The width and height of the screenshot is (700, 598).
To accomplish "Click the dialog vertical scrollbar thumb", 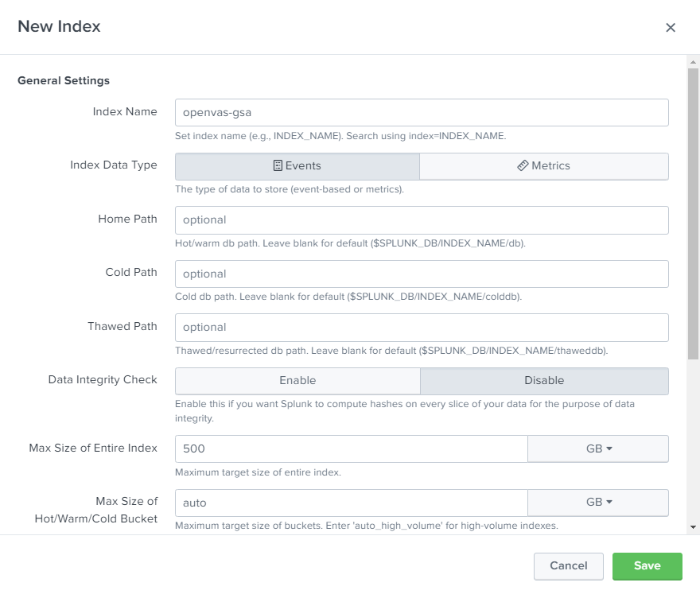I will coord(693,214).
